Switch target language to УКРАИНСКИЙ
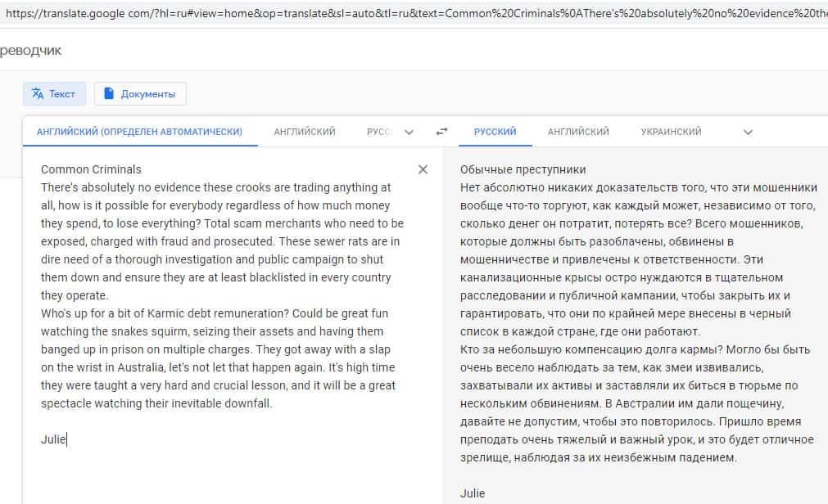This screenshot has width=828, height=504. pos(671,132)
